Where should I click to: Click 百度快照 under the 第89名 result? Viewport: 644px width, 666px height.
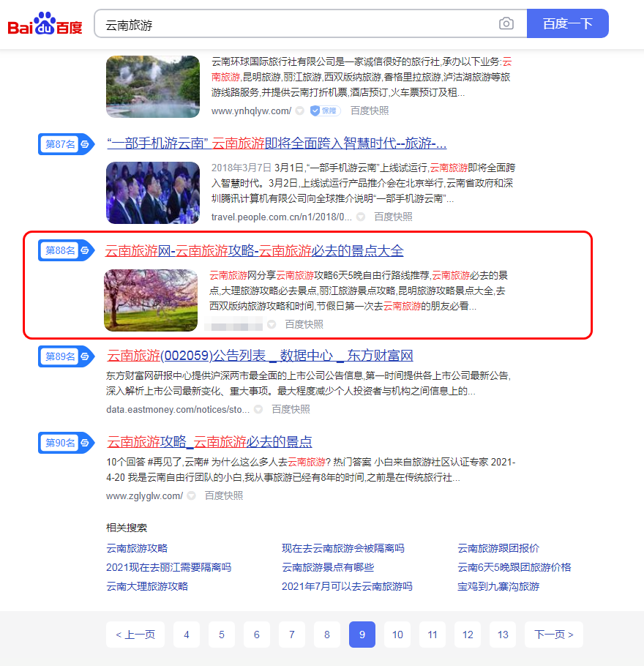[290, 409]
